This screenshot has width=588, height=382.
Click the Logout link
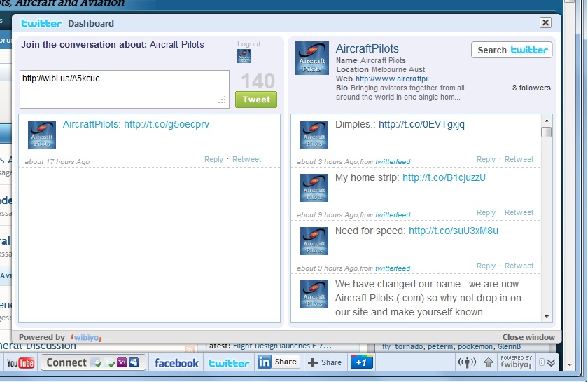(x=248, y=44)
